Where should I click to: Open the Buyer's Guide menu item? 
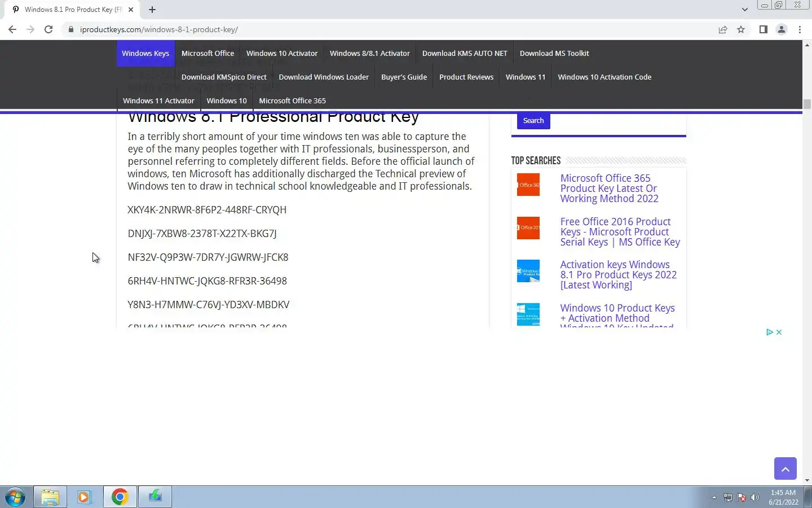[x=404, y=77]
